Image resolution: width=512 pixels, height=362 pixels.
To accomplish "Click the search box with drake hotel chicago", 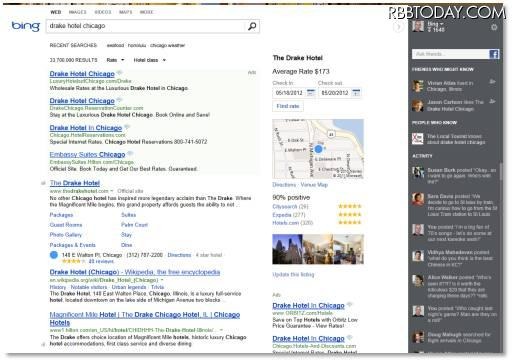I will (x=147, y=26).
